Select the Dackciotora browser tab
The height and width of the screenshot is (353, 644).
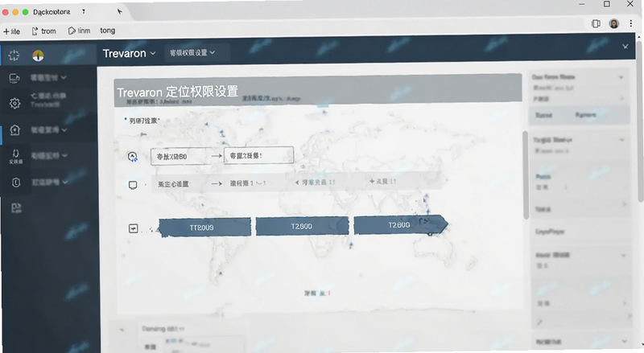[52, 12]
